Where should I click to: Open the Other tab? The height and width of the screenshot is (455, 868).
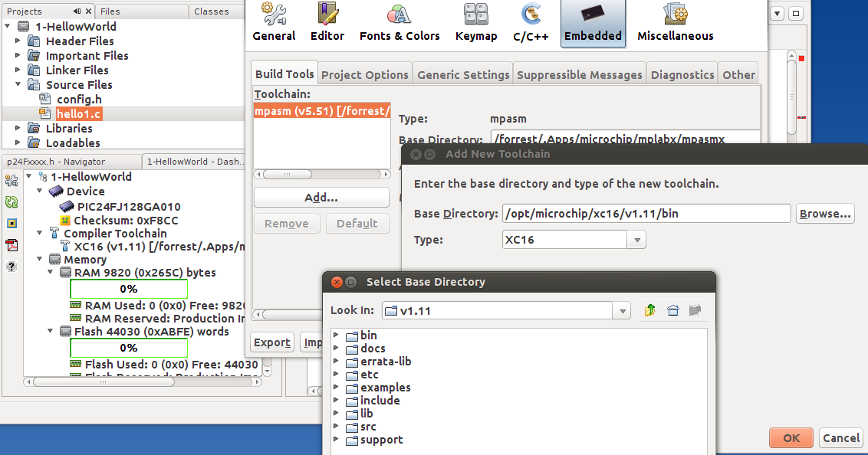tap(739, 74)
